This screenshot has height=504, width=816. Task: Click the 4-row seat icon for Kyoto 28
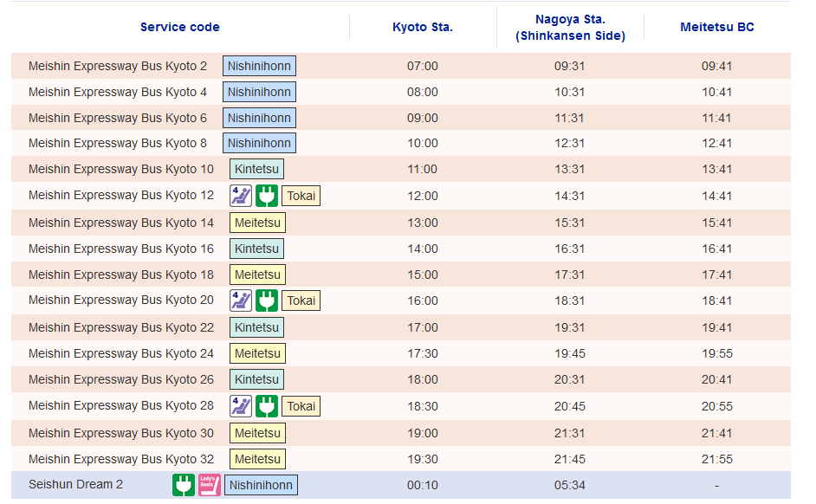[241, 406]
